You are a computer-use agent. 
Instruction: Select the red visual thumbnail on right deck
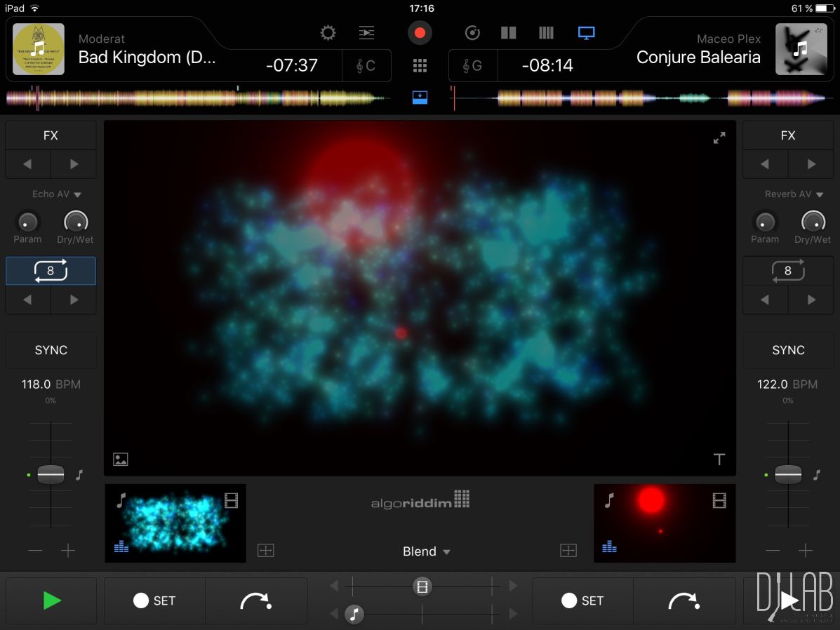664,523
